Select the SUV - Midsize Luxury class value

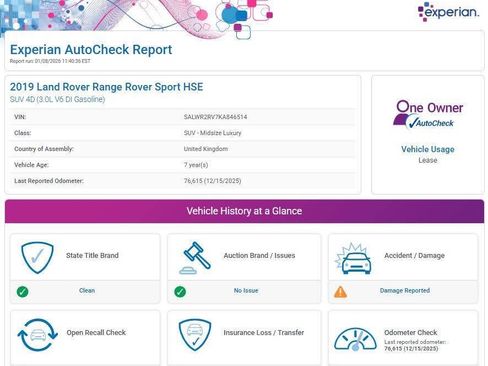pyautogui.click(x=212, y=133)
